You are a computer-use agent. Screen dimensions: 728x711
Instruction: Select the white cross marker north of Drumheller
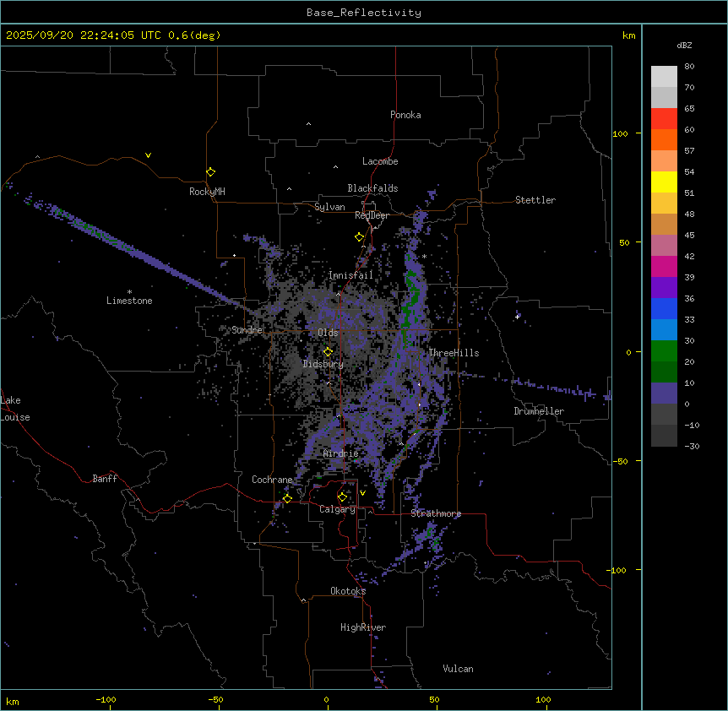(518, 316)
